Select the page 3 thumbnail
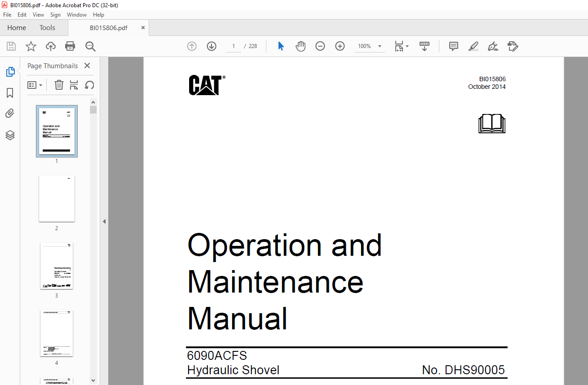588x385 pixels. (57, 266)
